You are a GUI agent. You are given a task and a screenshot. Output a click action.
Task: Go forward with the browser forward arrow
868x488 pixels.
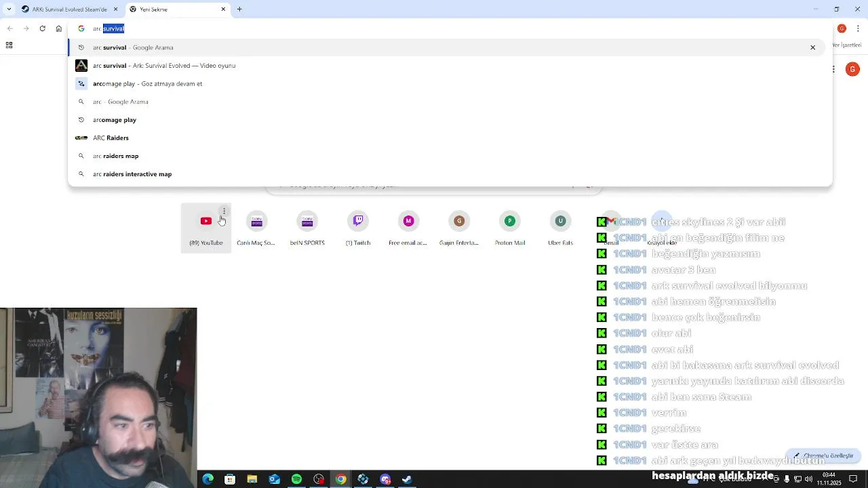pyautogui.click(x=26, y=28)
